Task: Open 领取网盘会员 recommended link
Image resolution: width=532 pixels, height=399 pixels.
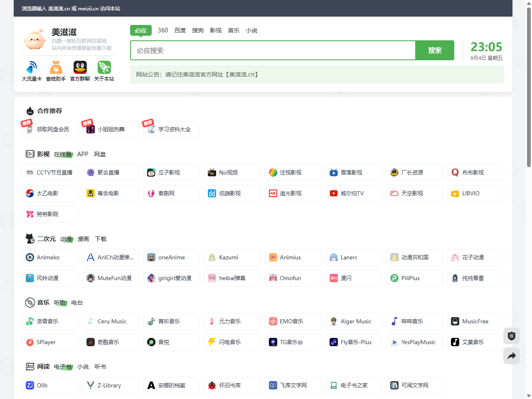Action: coord(50,129)
